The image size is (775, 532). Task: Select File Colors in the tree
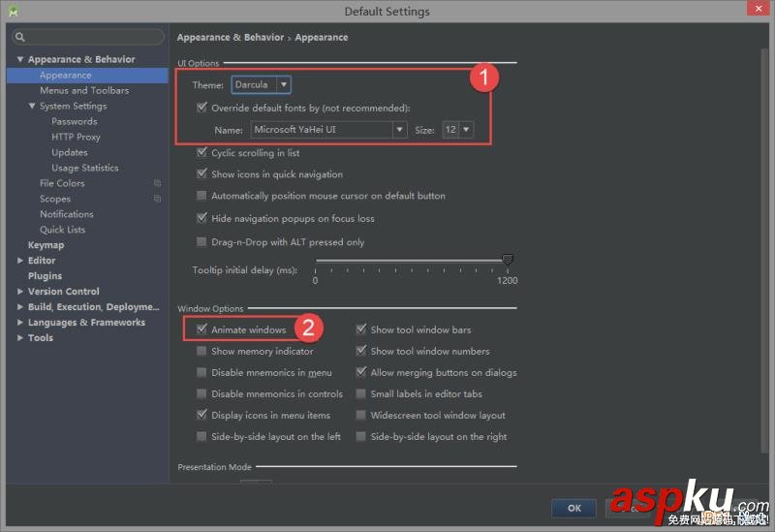coord(62,183)
